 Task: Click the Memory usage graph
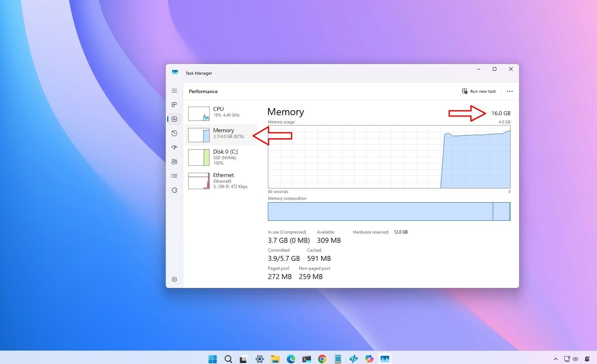click(389, 157)
